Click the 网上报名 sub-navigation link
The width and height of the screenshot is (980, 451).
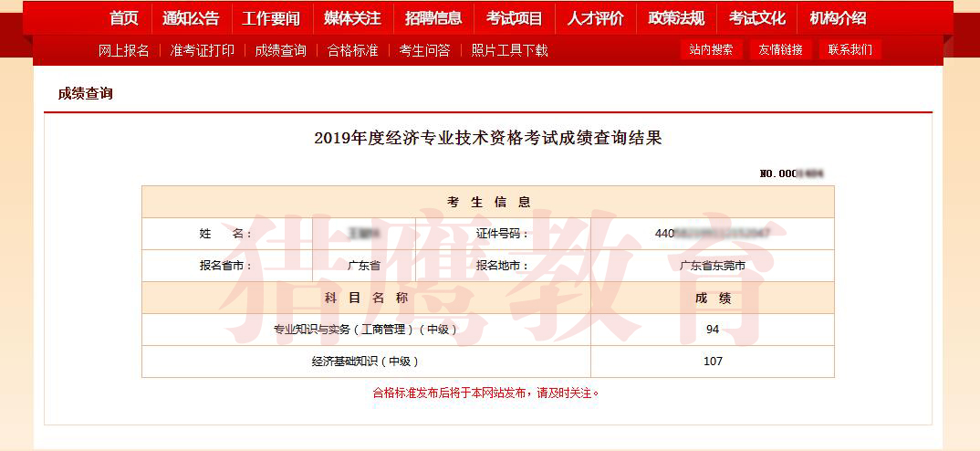point(124,50)
